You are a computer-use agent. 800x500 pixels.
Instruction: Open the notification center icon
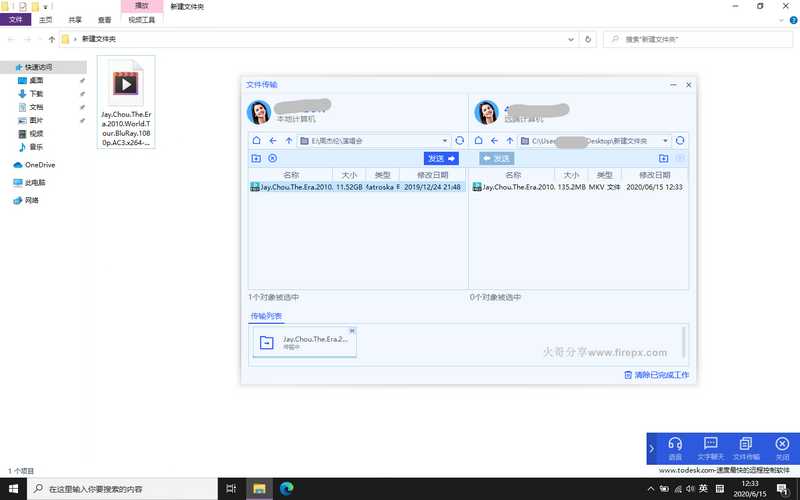coord(784,489)
